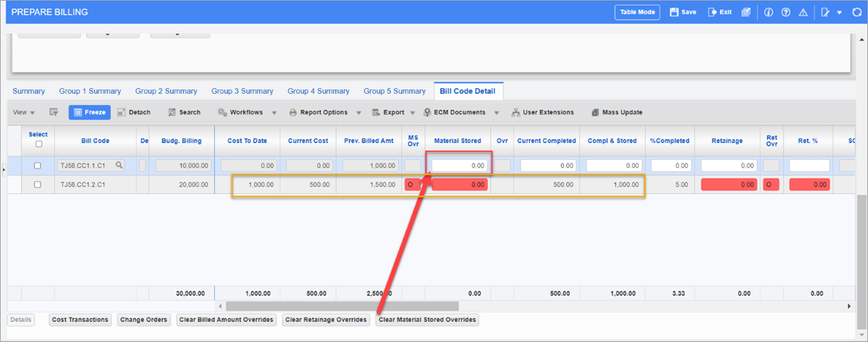Viewport: 868px width, 342px height.
Task: Check the Select all header checkbox
Action: coord(38,144)
